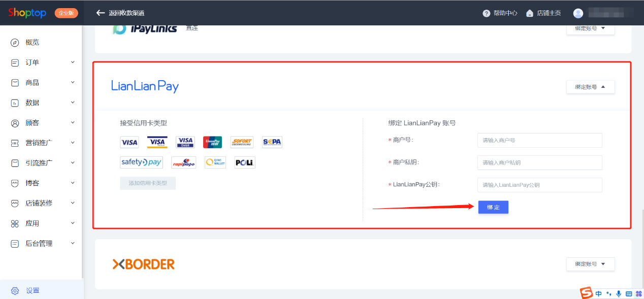This screenshot has width=644, height=299.
Task: Click the blue 绑定 button
Action: click(493, 207)
